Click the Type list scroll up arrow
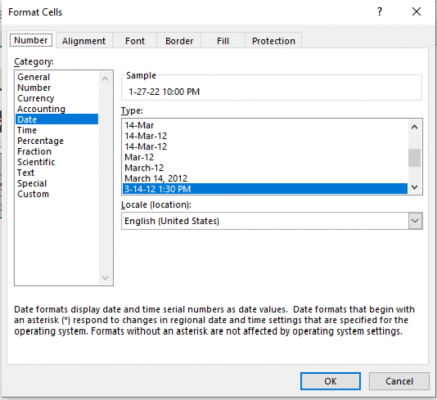Viewport: 437px width, 400px height. coord(414,127)
